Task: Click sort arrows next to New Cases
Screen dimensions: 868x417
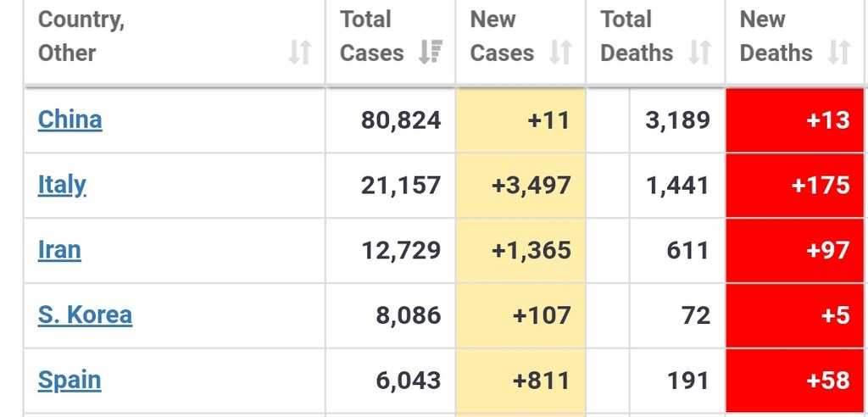Action: (560, 53)
